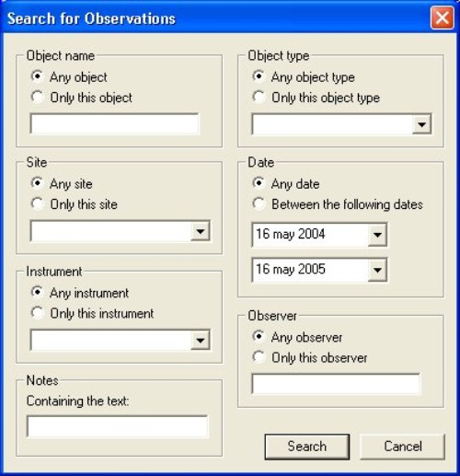460x476 pixels.
Task: Select 'Only this observer' option
Action: tap(259, 357)
